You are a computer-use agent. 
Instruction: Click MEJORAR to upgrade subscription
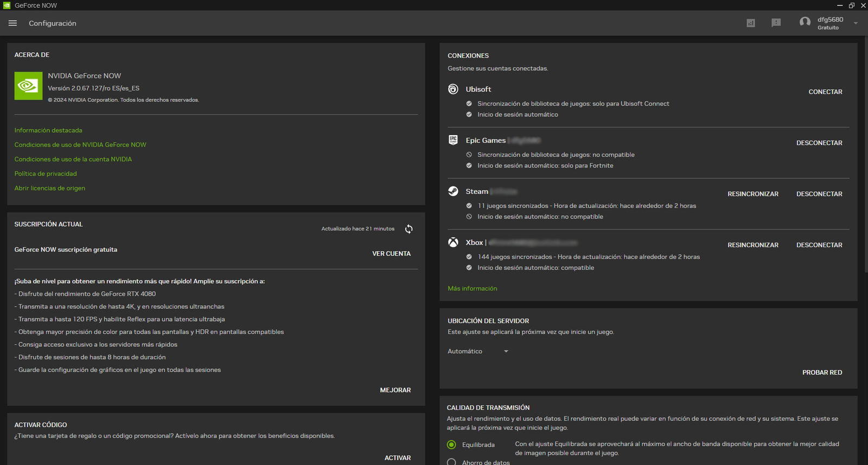click(x=395, y=390)
